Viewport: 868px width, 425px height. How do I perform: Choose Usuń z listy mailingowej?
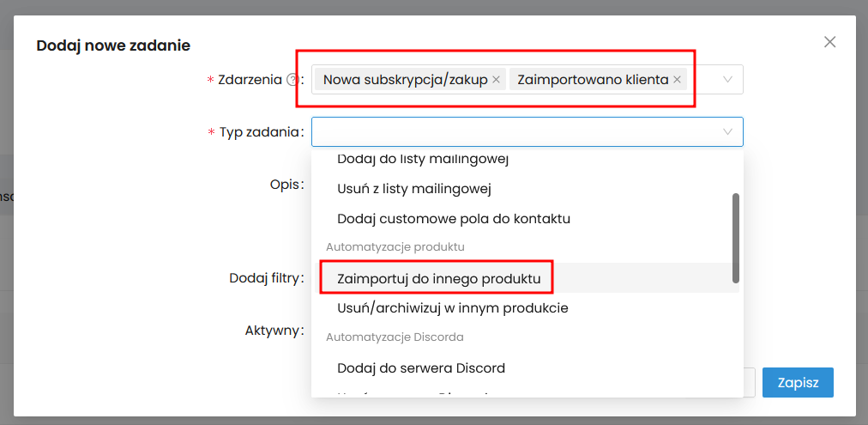click(414, 188)
